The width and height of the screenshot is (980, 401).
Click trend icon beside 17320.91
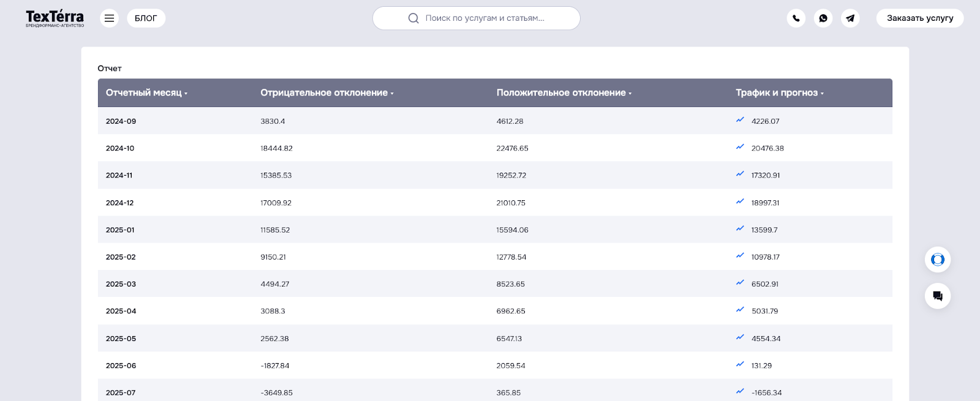click(x=740, y=174)
